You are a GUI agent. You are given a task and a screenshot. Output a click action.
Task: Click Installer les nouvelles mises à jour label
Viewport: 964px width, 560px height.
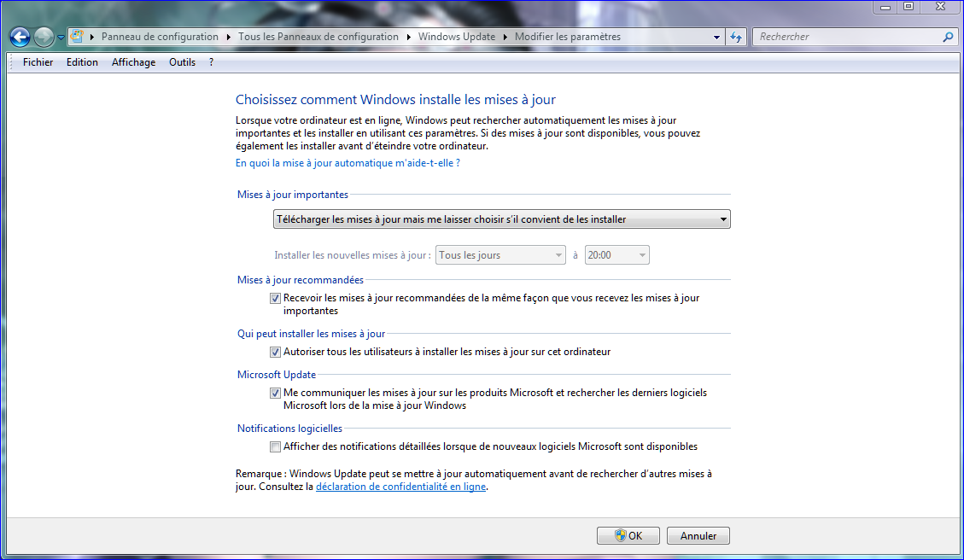353,255
